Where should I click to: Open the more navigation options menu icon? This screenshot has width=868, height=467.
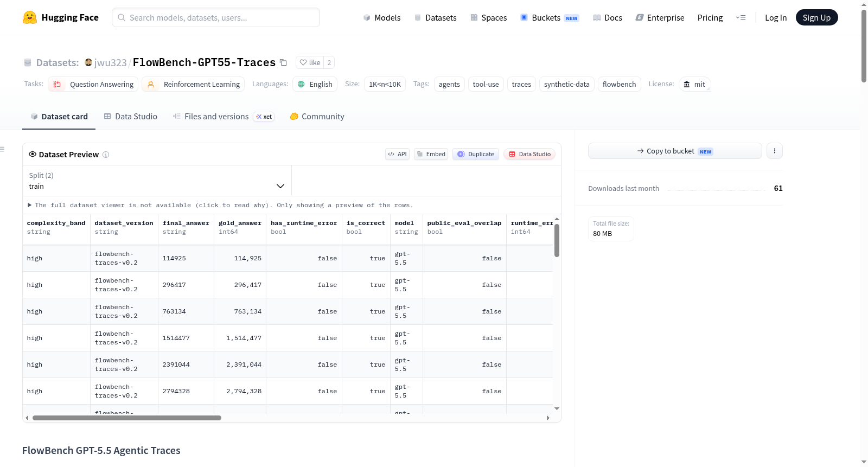pos(741,17)
